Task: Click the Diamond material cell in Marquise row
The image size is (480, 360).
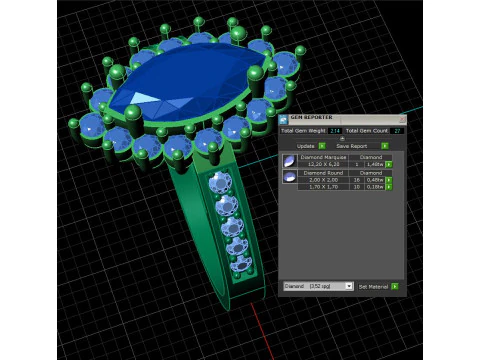Action: tap(371, 157)
